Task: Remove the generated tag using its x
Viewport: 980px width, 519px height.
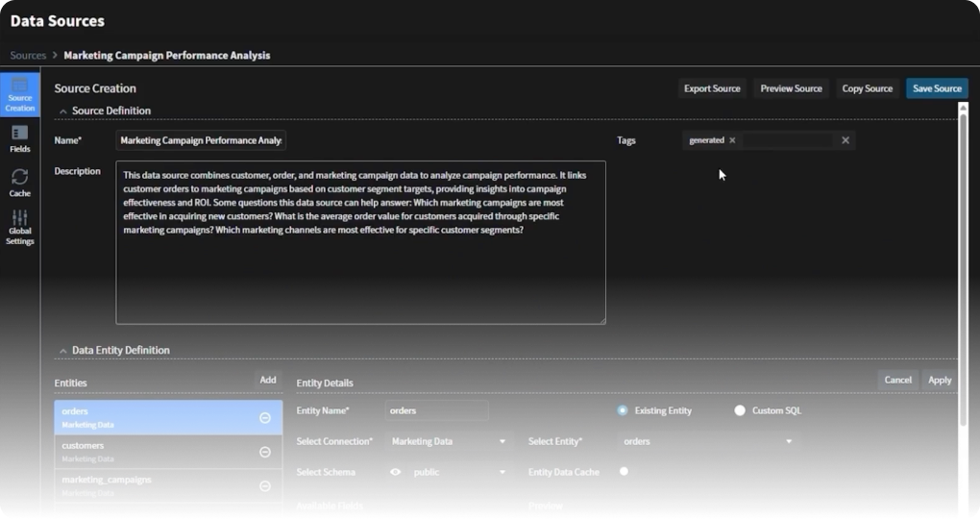Action: 732,140
